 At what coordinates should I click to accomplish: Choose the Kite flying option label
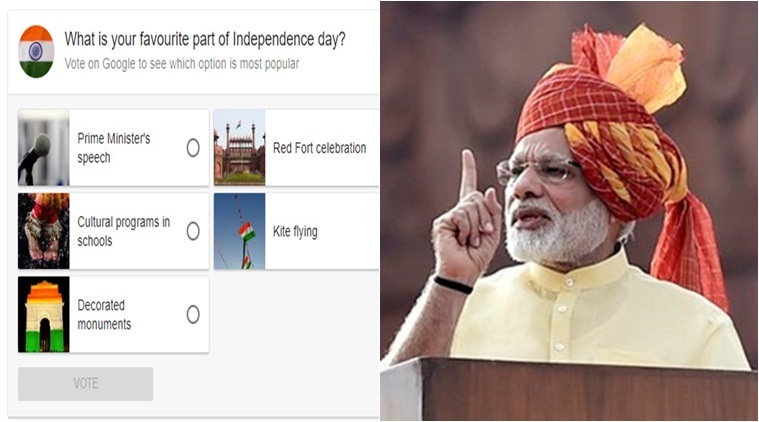(295, 231)
